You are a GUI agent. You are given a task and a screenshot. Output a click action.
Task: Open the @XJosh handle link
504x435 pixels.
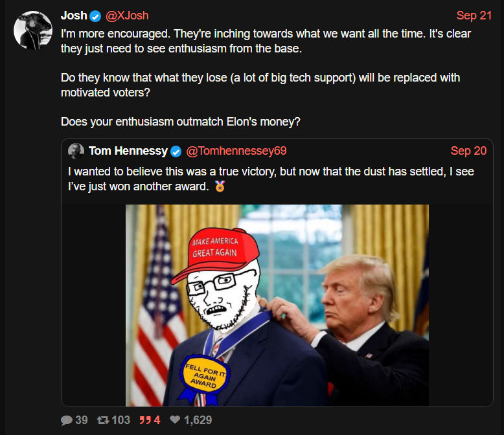127,16
